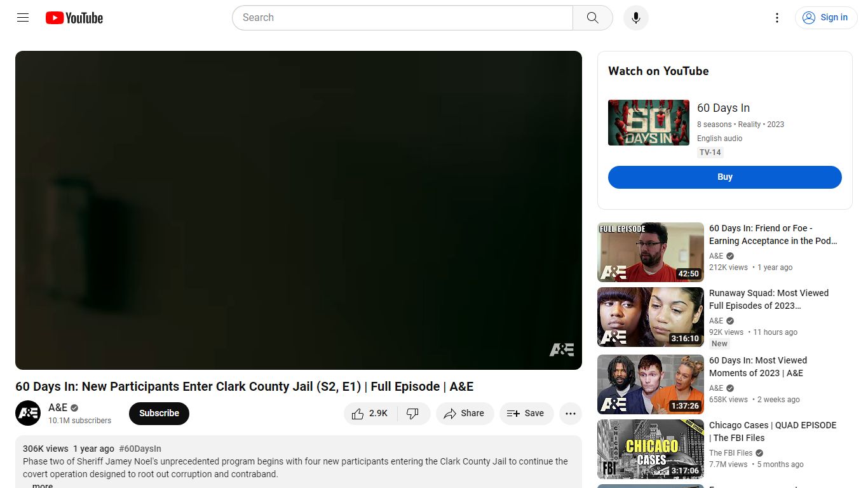Image resolution: width=868 pixels, height=488 pixels.
Task: Click 'Watch on YouTube' heading
Action: (x=658, y=71)
